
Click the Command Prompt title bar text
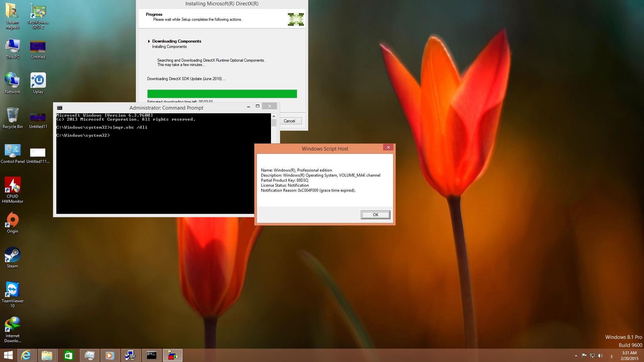(166, 108)
